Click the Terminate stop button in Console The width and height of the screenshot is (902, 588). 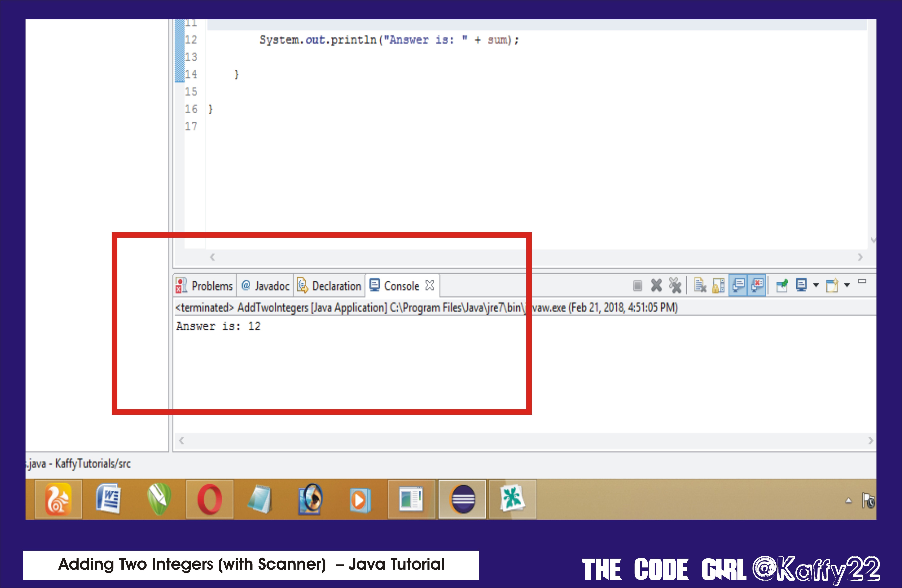coord(638,285)
